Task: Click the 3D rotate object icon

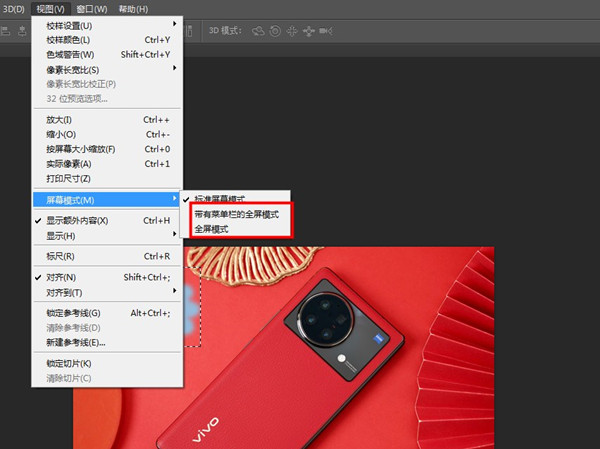Action: pyautogui.click(x=258, y=31)
